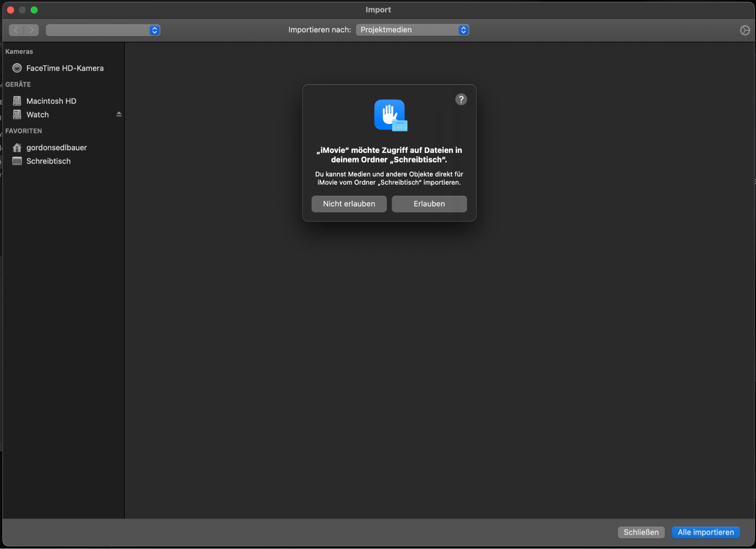Select Watch device in sidebar
756x549 pixels.
coord(64,115)
